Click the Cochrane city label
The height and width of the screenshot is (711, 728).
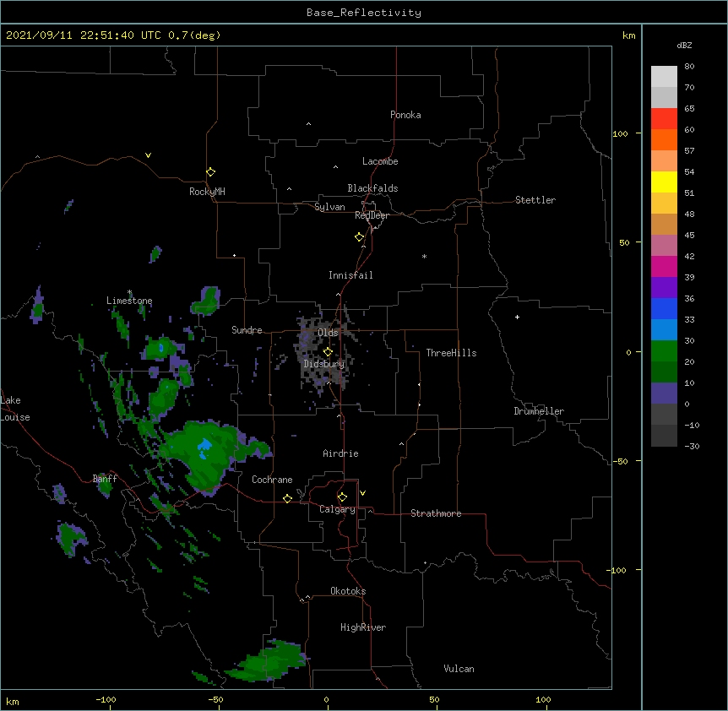272,480
